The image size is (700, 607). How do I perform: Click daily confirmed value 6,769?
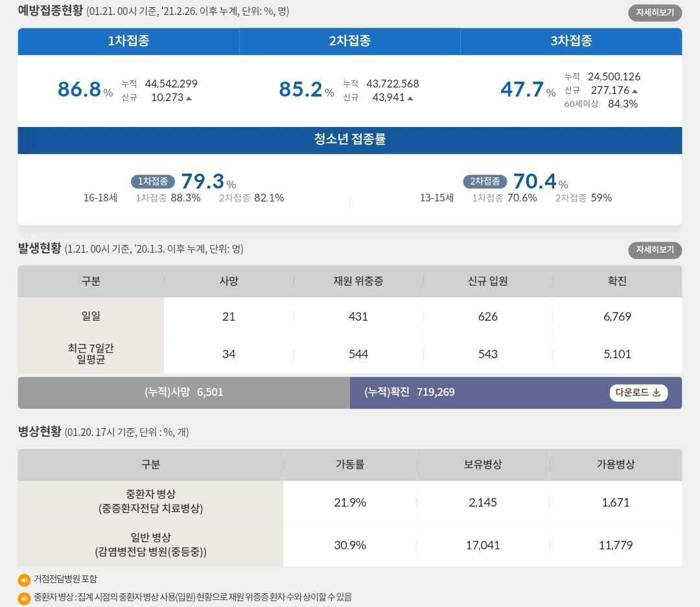(x=617, y=316)
